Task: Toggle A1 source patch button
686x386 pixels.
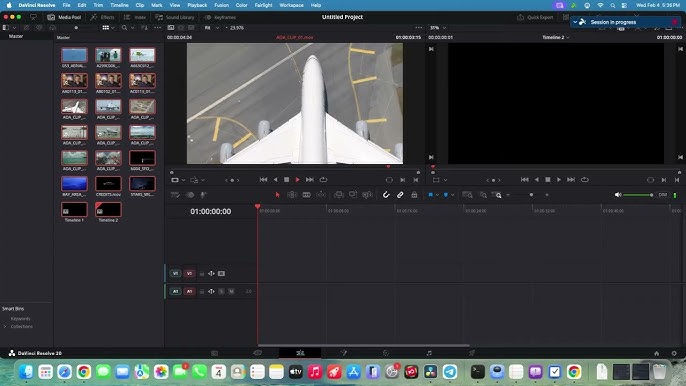Action: (x=175, y=291)
